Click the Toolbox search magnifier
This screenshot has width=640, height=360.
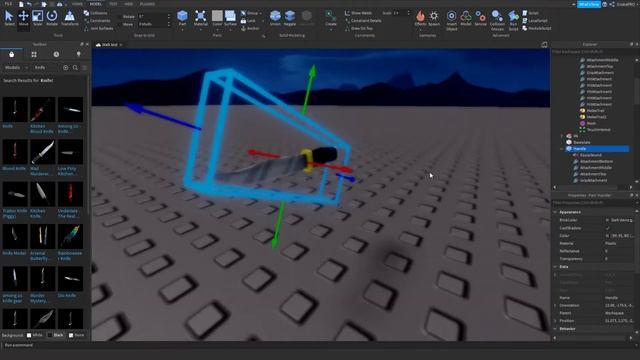tap(75, 68)
